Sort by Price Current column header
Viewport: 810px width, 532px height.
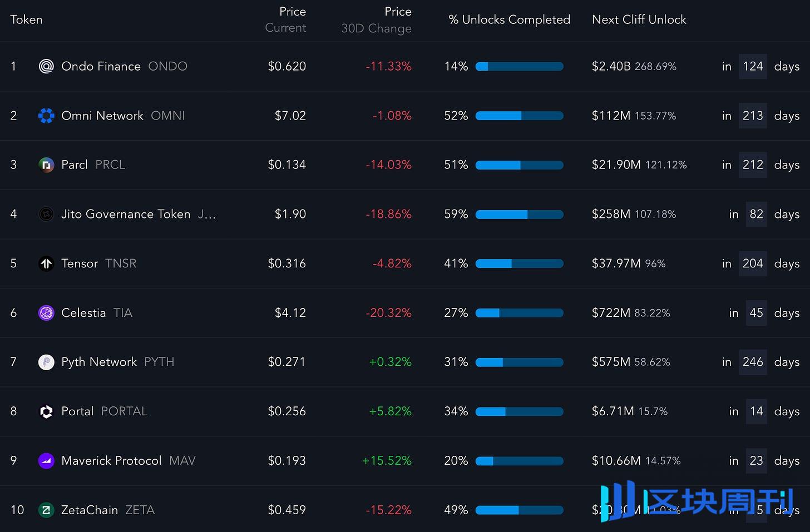click(285, 19)
